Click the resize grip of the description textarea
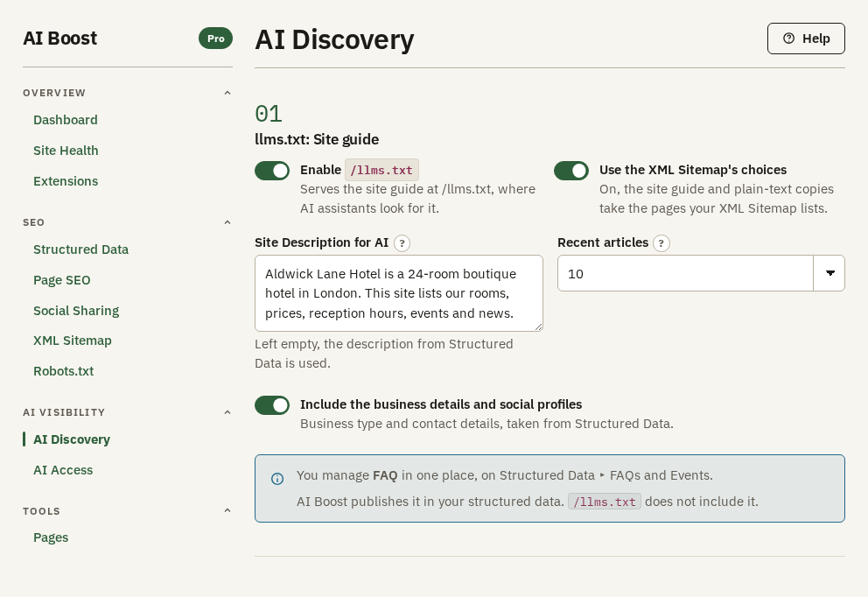 click(x=538, y=327)
